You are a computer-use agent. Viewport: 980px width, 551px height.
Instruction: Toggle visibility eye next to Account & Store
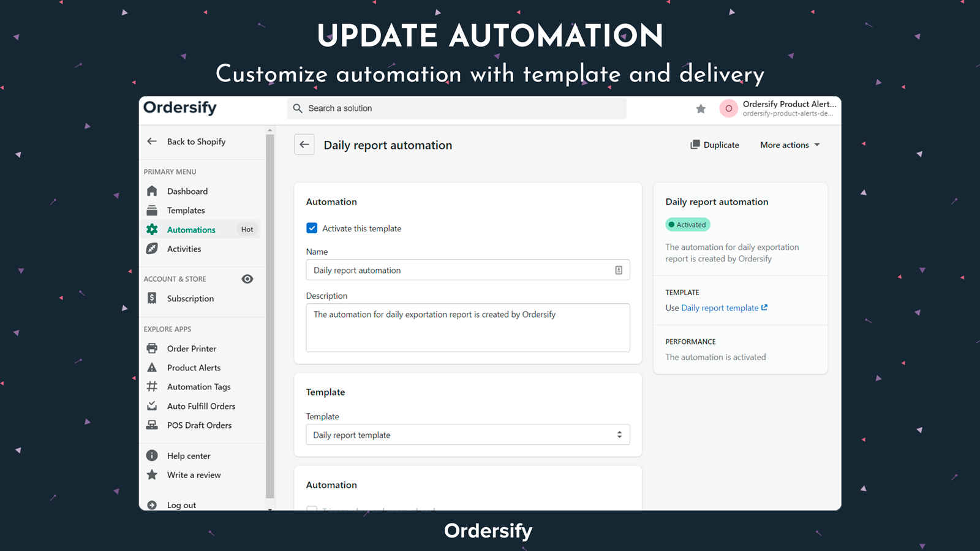247,279
